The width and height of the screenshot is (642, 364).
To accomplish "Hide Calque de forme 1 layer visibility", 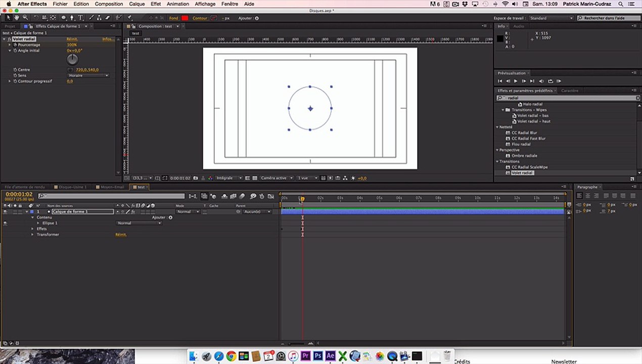I will (5, 212).
